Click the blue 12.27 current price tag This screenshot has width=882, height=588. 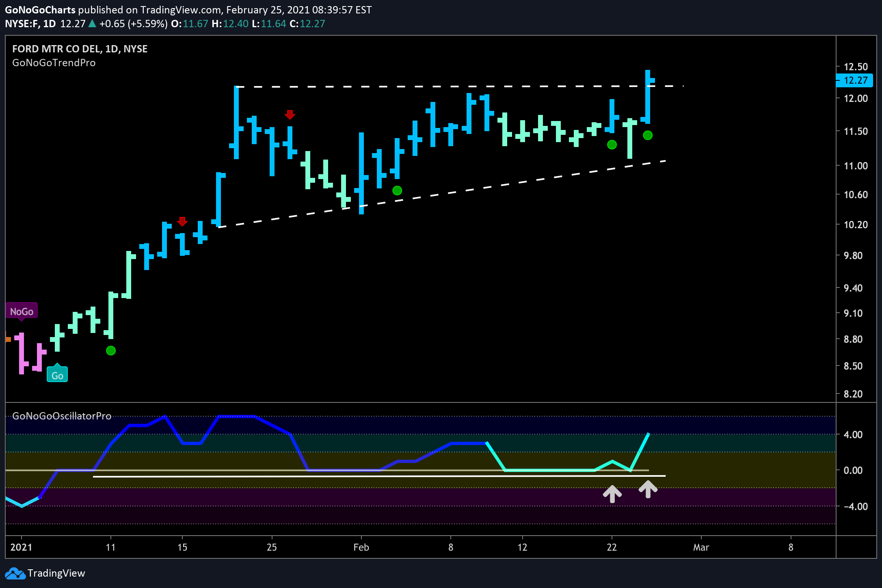tap(855, 80)
